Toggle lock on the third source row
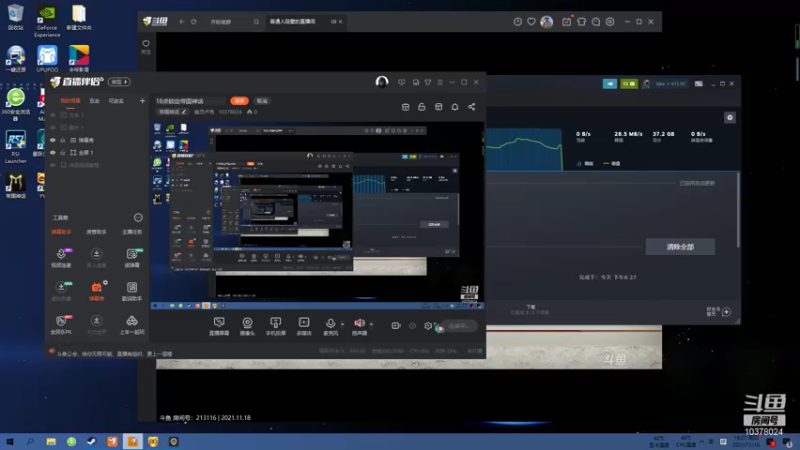The width and height of the screenshot is (800, 450). (63, 140)
